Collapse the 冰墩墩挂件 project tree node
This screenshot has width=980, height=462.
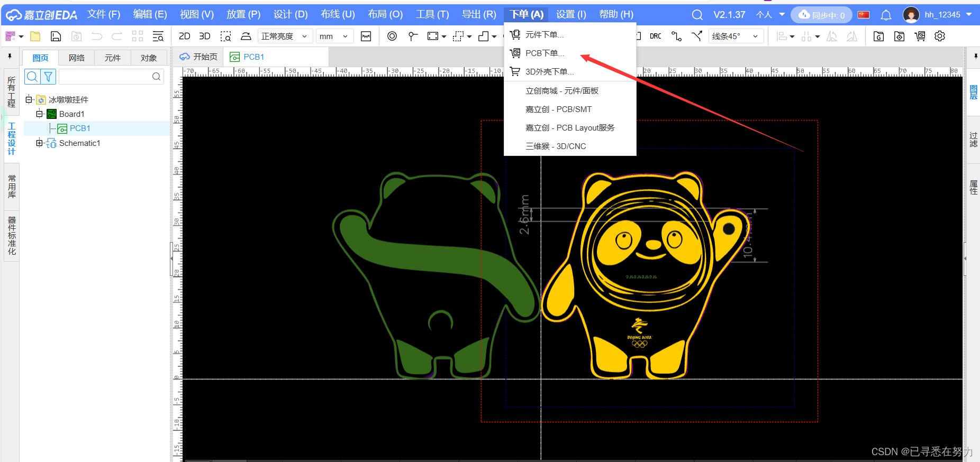click(x=29, y=99)
